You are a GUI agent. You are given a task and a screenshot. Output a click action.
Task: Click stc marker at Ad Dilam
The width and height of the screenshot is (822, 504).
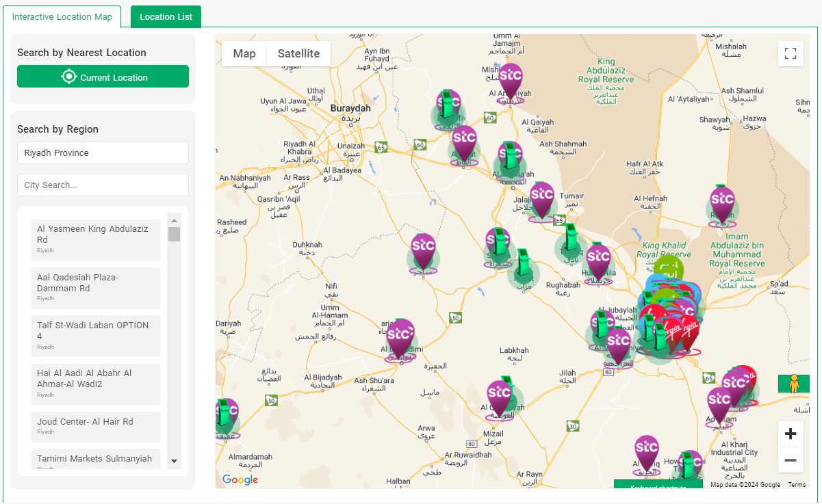click(719, 407)
